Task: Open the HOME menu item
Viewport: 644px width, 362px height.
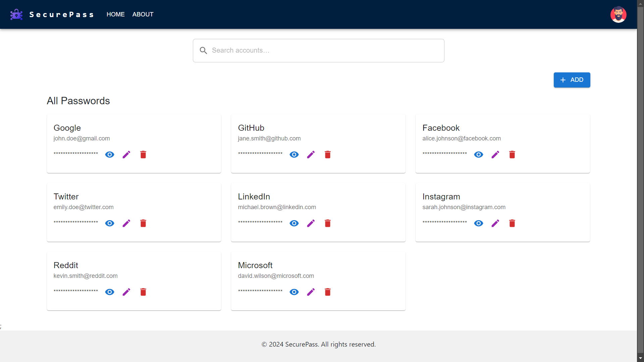Action: pos(115,14)
